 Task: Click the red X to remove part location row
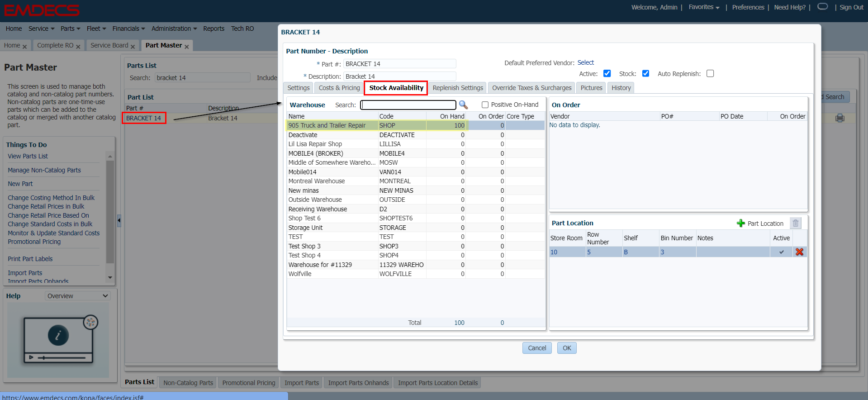coord(799,252)
